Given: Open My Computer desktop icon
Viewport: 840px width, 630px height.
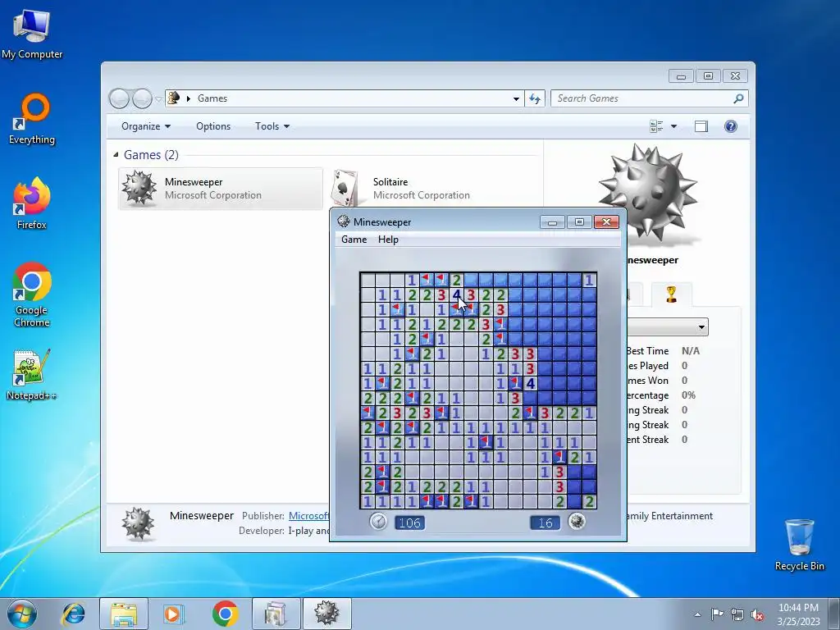Looking at the screenshot, I should tap(32, 34).
